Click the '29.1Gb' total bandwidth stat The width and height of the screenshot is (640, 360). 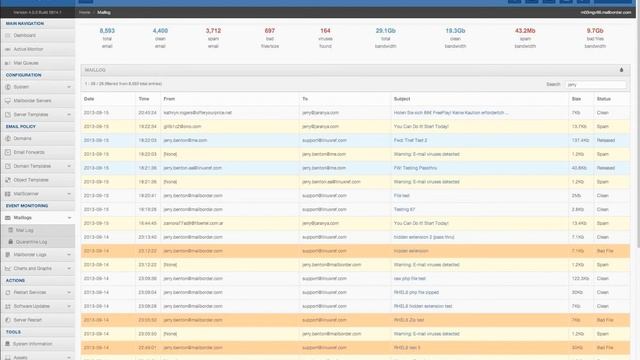385,31
